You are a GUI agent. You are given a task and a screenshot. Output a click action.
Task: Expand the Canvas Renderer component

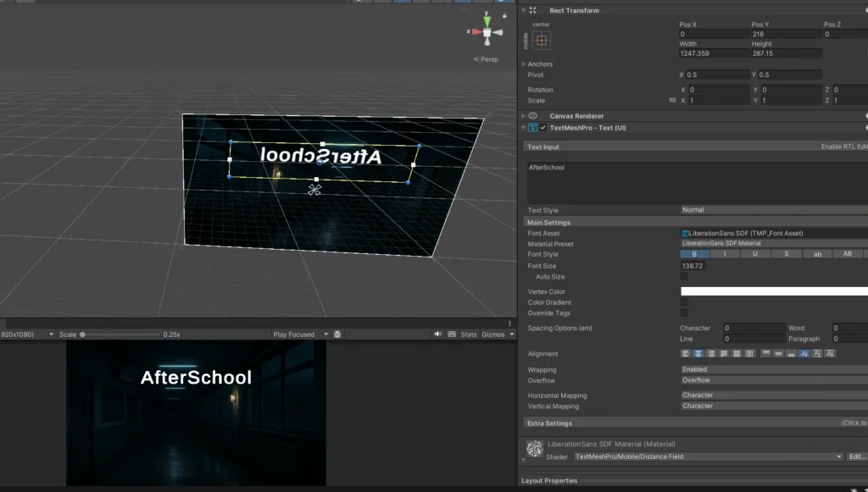pyautogui.click(x=523, y=116)
